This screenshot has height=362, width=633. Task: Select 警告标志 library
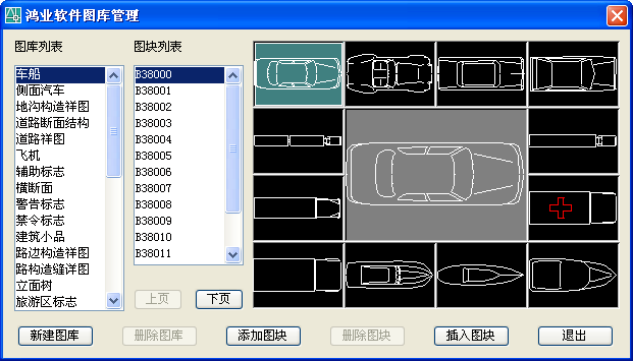point(60,204)
